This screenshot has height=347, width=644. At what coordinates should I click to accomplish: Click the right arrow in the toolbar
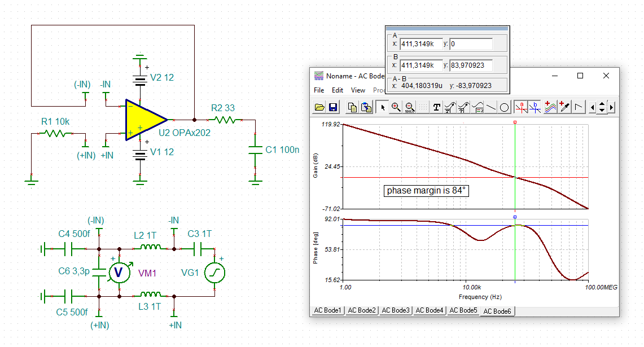pyautogui.click(x=612, y=108)
